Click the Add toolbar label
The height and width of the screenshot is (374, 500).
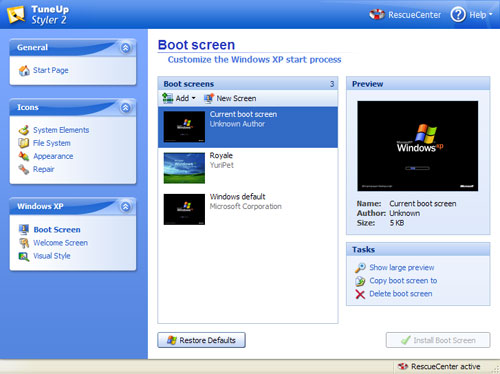tap(182, 98)
